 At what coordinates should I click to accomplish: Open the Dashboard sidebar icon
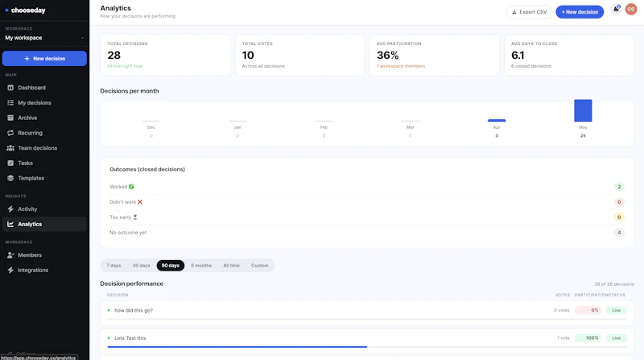point(10,88)
